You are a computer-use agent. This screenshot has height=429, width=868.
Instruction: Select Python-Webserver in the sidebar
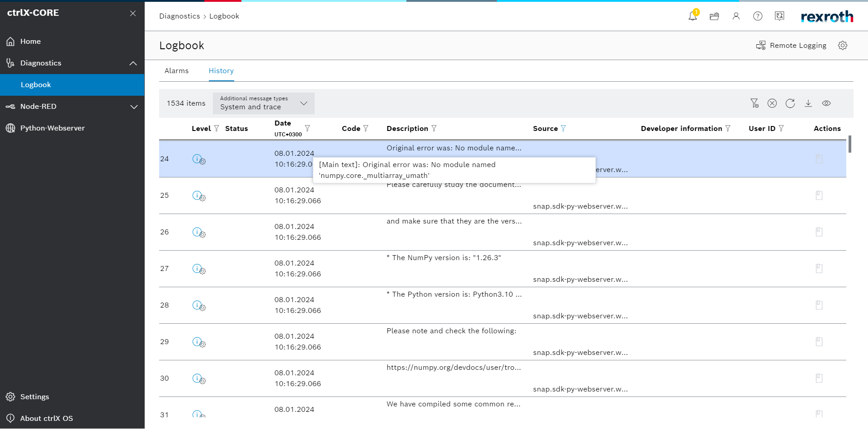pos(52,128)
